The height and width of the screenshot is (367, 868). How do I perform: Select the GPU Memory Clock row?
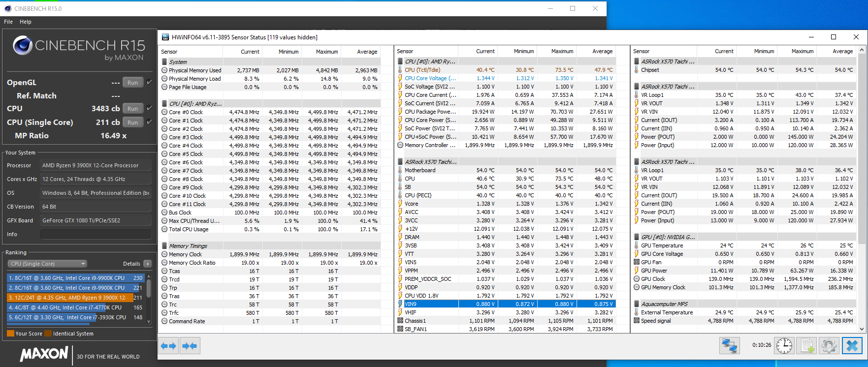744,287
